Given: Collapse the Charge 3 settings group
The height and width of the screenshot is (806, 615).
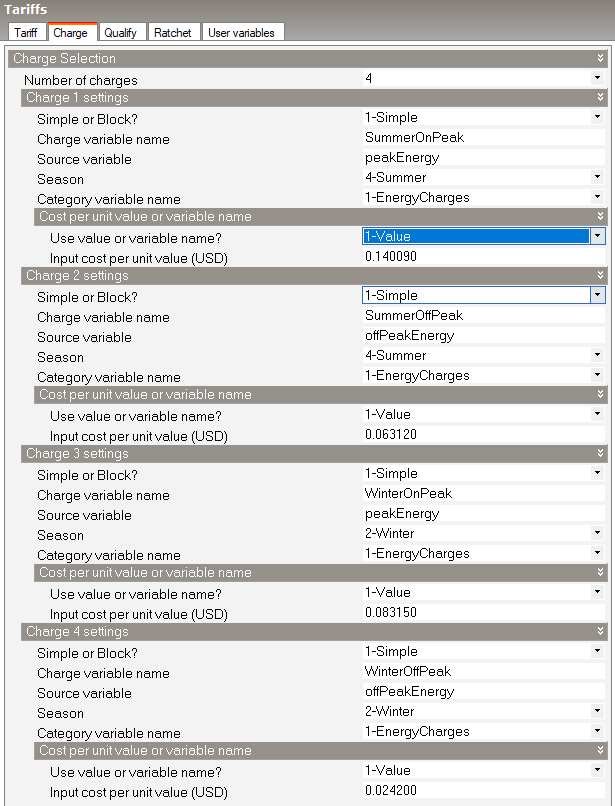Looking at the screenshot, I should point(599,454).
